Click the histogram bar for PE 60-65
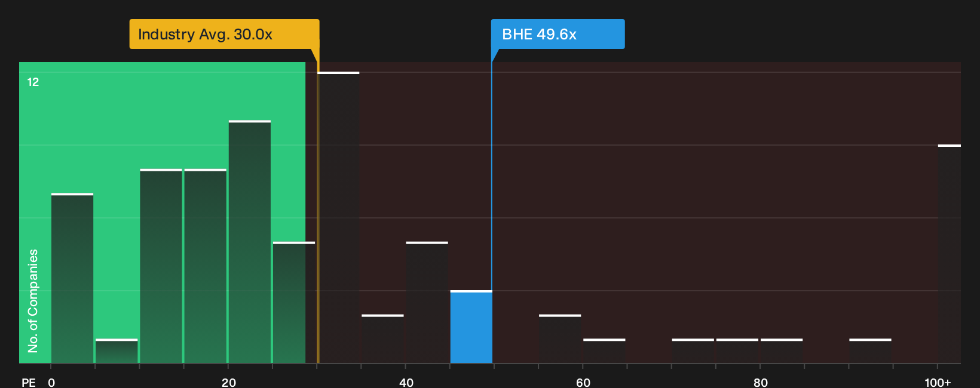The height and width of the screenshot is (388, 980). pos(604,351)
